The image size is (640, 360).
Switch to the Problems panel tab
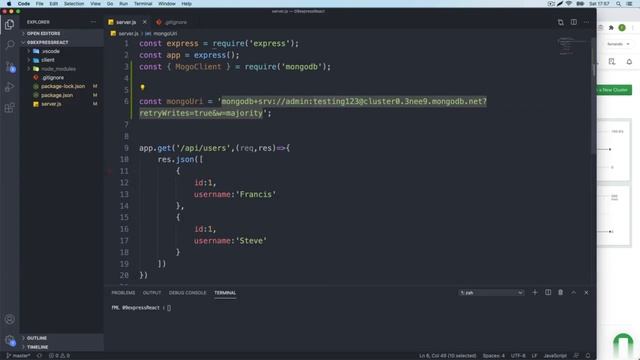pyautogui.click(x=123, y=293)
